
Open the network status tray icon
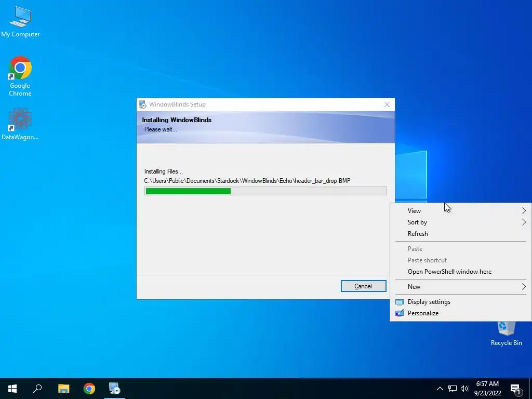453,389
